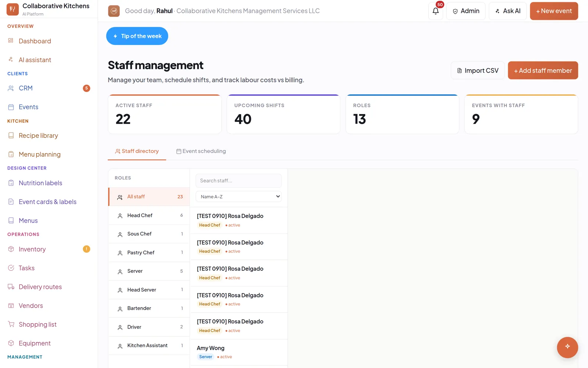Screen dimensions: 588x368
Task: Click the Recipe library book icon
Action: coord(11,135)
